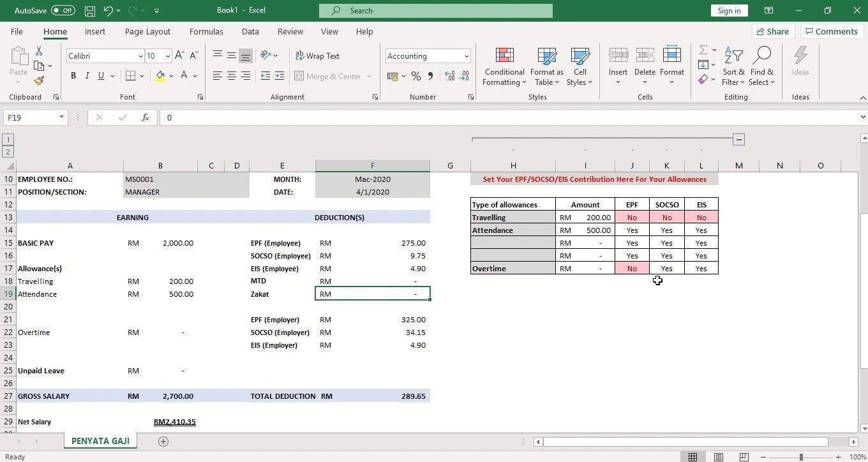
Task: Click the Decrease Font Size icon
Action: (193, 56)
